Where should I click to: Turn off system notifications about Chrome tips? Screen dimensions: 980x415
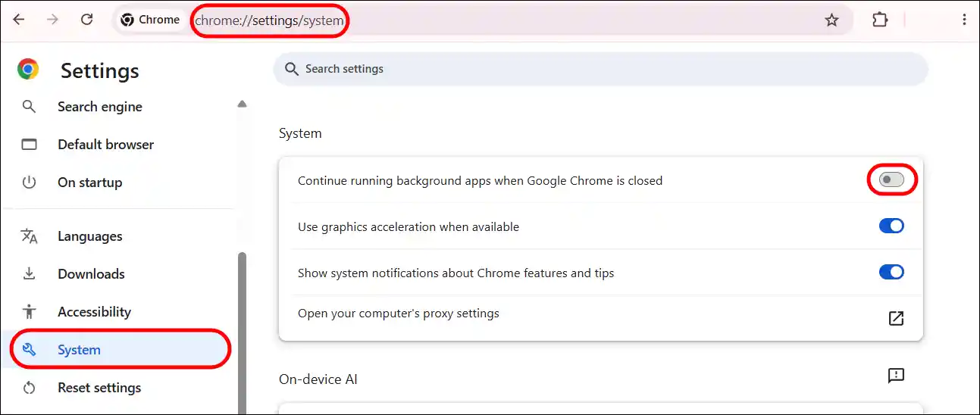891,272
